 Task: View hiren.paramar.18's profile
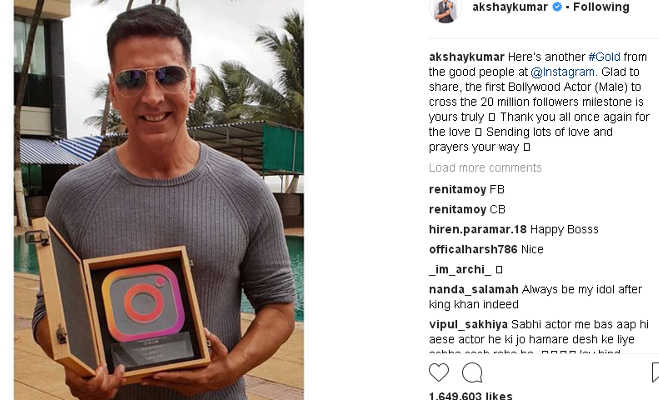click(x=477, y=229)
